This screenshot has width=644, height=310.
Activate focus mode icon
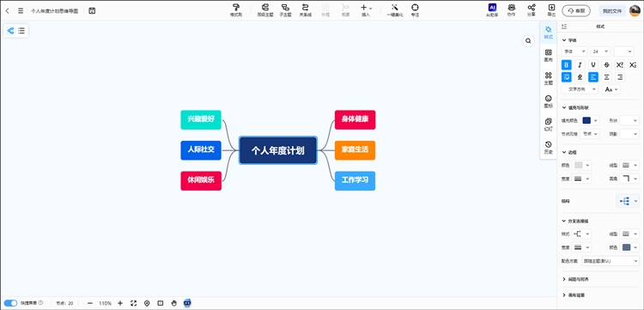415,10
